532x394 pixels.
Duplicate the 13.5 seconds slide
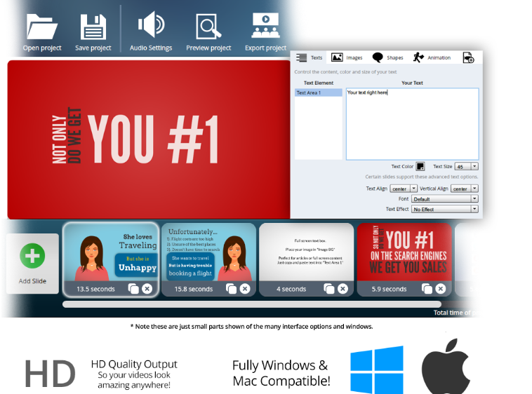tap(133, 289)
